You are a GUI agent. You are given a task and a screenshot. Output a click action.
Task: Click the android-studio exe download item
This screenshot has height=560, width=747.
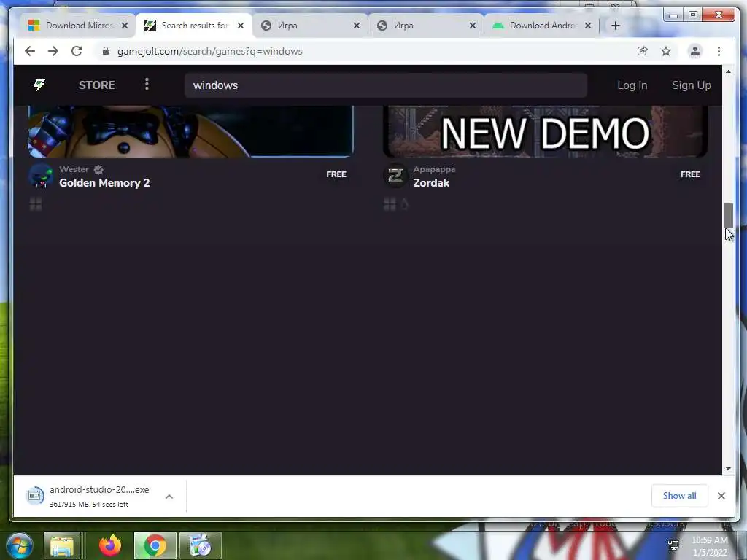click(90, 496)
